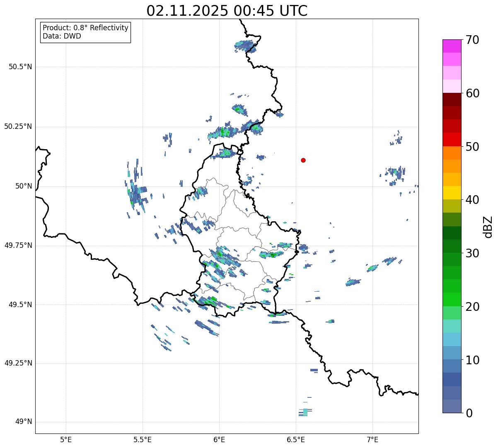Click the "Data: DWD" label

(62, 36)
